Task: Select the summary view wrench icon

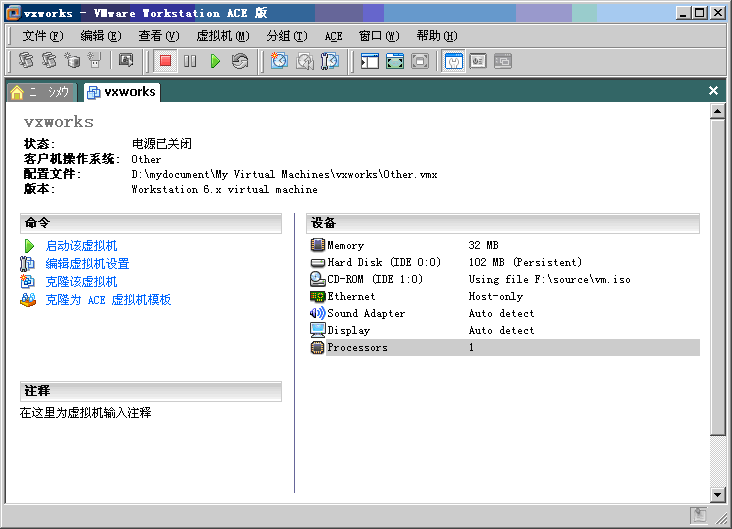Action: 454,61
